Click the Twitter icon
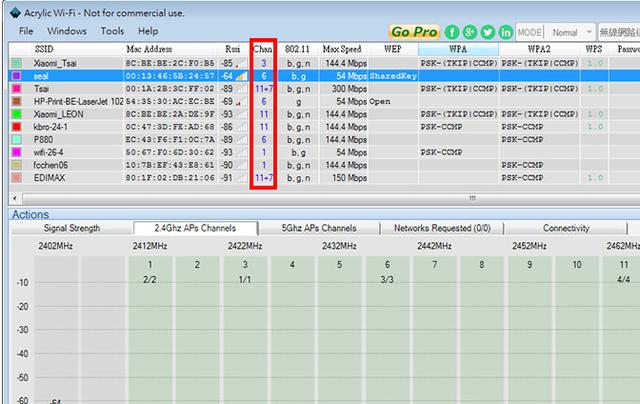This screenshot has width=640, height=404. 487,32
